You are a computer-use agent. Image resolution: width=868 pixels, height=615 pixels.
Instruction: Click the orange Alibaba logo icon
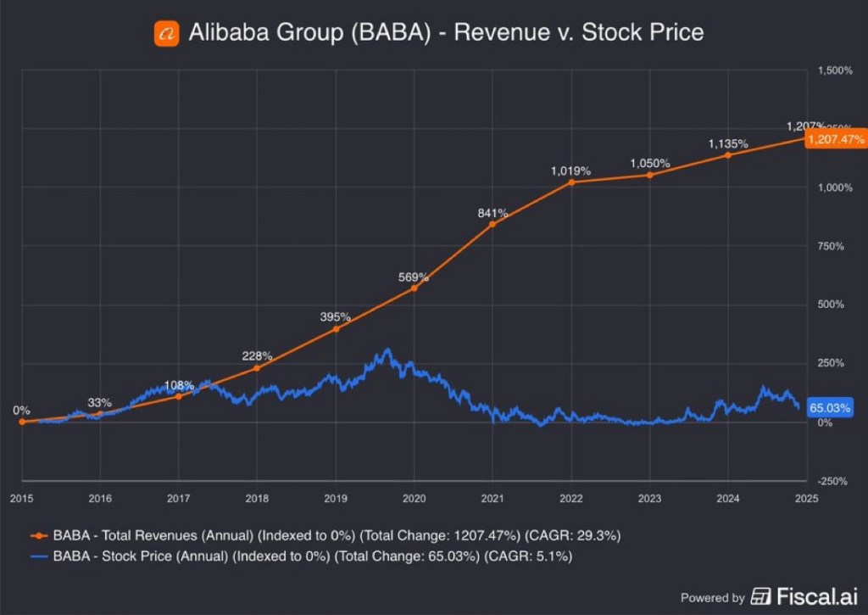pos(166,34)
